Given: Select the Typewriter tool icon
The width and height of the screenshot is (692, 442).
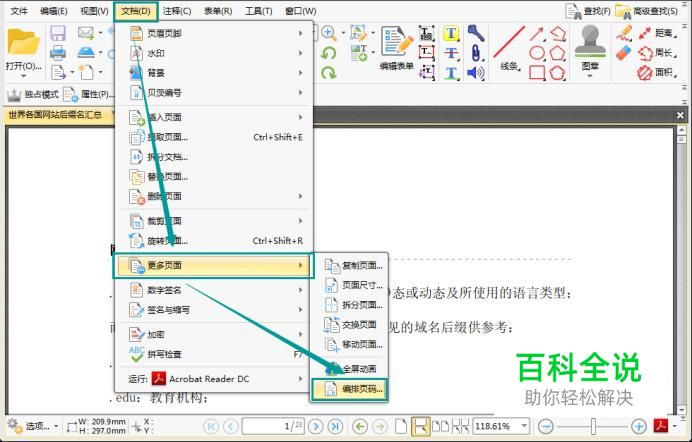Looking at the screenshot, I should (426, 34).
